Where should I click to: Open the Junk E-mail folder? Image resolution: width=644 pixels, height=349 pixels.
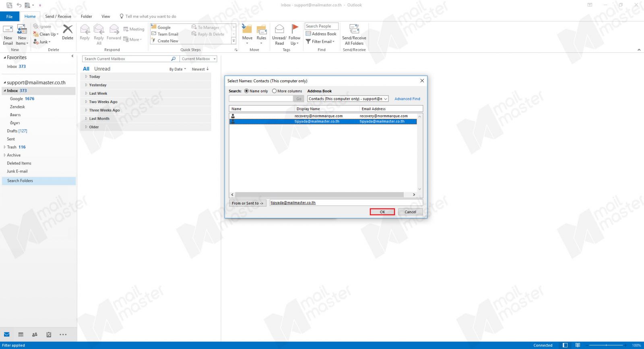pyautogui.click(x=17, y=171)
